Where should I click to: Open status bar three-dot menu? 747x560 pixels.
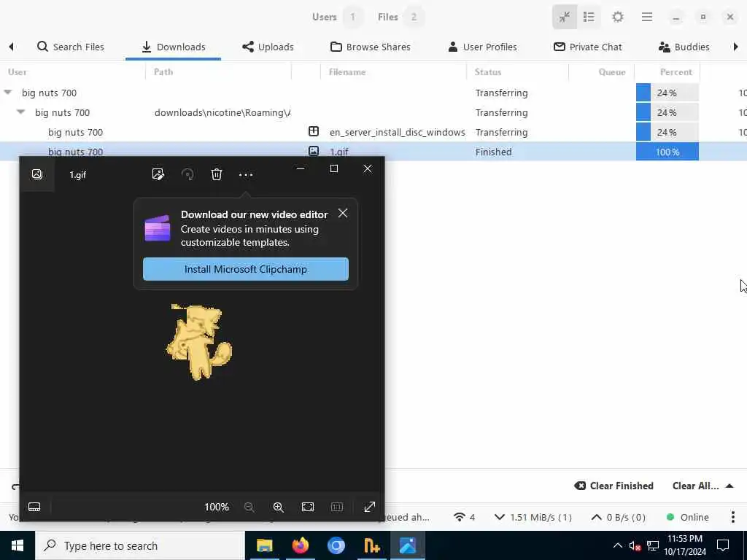point(732,517)
